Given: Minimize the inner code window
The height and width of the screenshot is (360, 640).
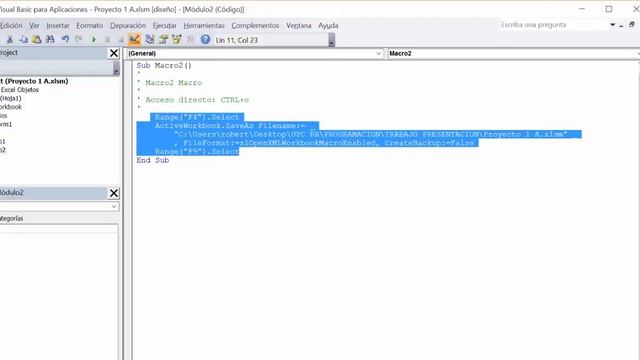Looking at the screenshot, I should (x=621, y=25).
